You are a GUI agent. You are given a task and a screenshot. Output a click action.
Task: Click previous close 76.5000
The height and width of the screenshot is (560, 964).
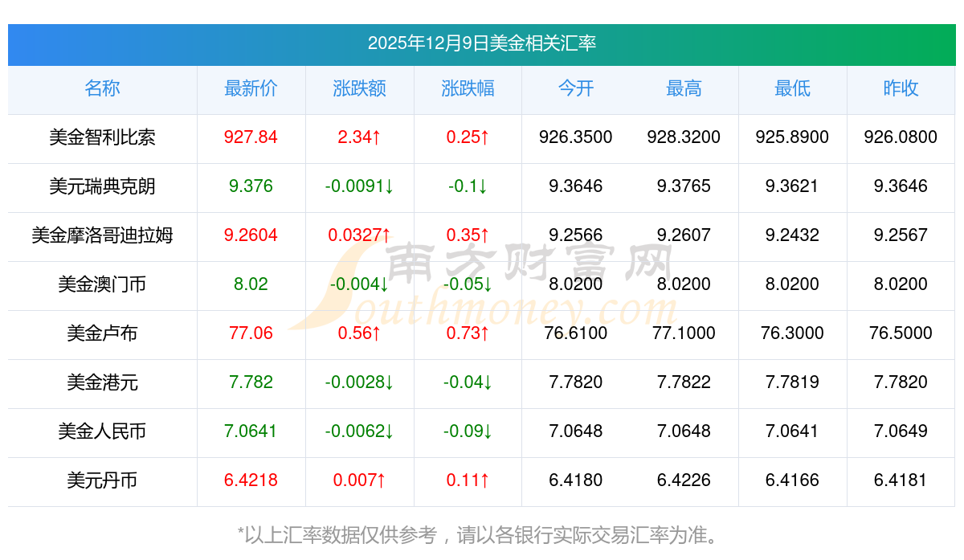pos(901,333)
